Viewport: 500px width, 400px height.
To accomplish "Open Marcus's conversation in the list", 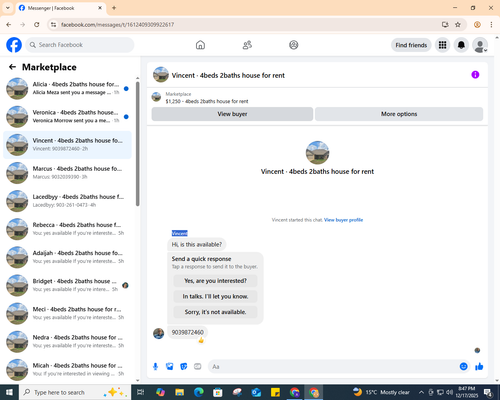I will (67, 173).
